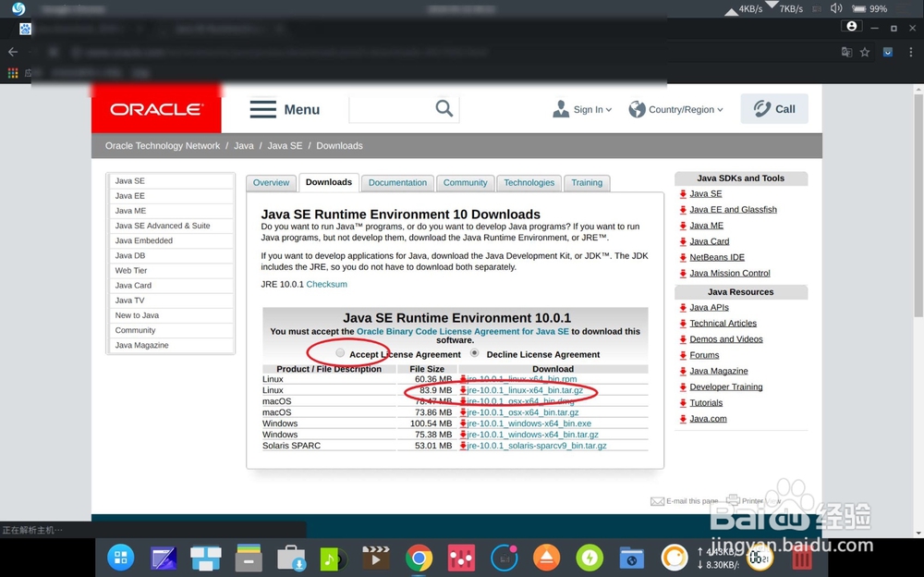Click Oracle Technology Network breadcrumb
This screenshot has width=924, height=577.
pyautogui.click(x=163, y=146)
